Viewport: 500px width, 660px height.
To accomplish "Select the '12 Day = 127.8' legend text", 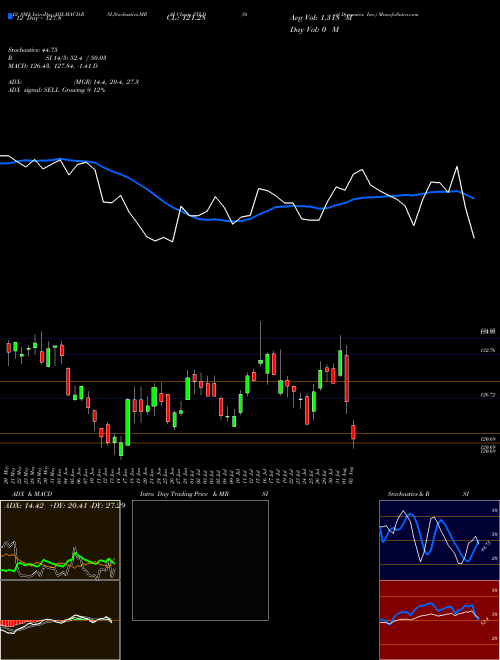I will pos(38,18).
